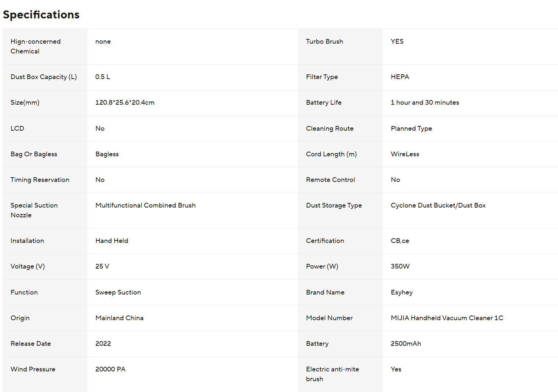The image size is (558, 392).
Task: Select the Planned Type cleaning route value
Action: [x=411, y=129]
